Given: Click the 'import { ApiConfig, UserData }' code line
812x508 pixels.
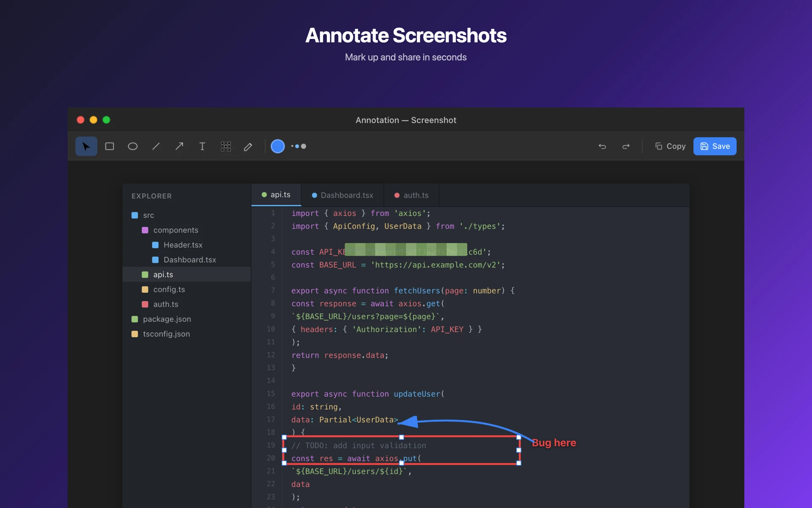Looking at the screenshot, I should coord(398,226).
